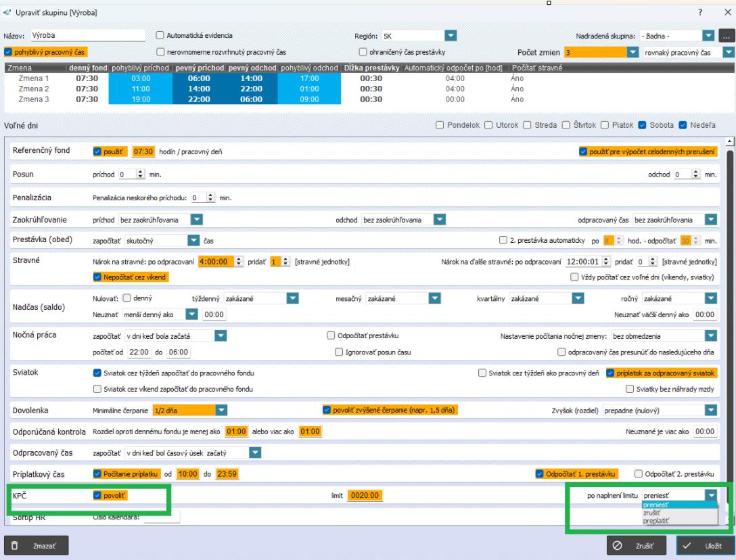Expand the Počet zmien dropdown

(633, 52)
